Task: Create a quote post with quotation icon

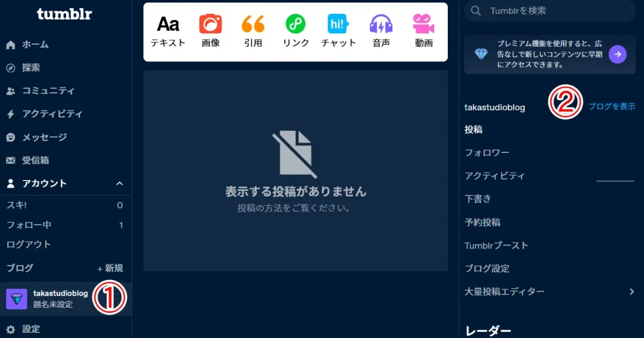Action: tap(253, 24)
